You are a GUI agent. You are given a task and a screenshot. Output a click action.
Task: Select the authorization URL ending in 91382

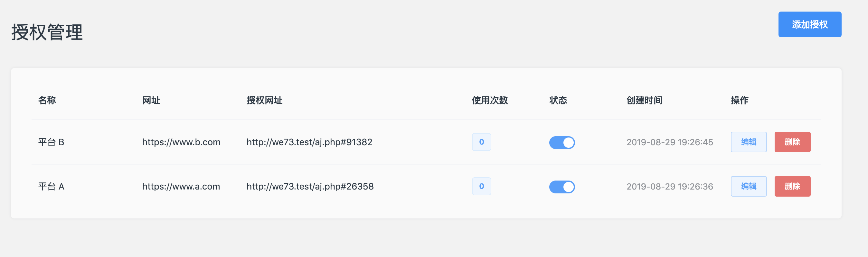(309, 142)
